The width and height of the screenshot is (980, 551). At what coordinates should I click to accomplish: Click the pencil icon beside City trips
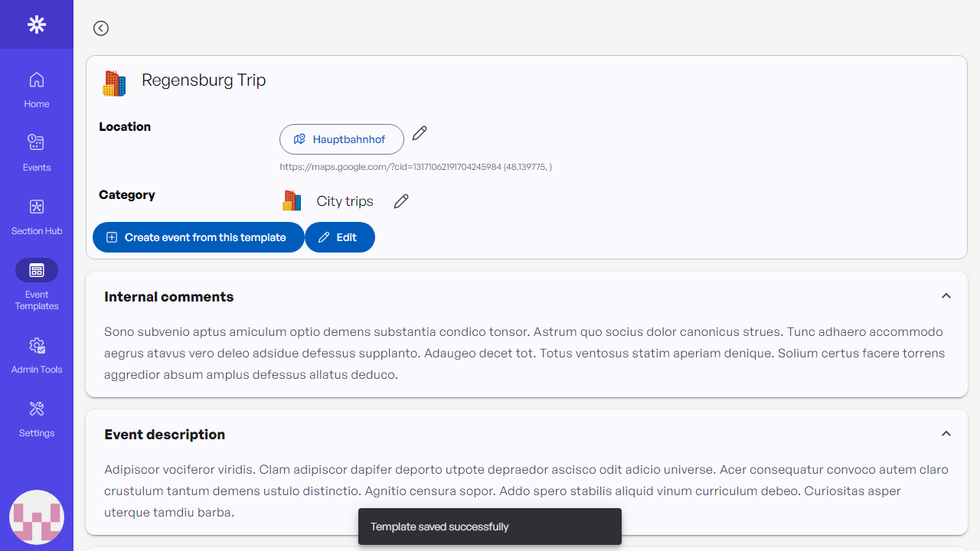(401, 201)
